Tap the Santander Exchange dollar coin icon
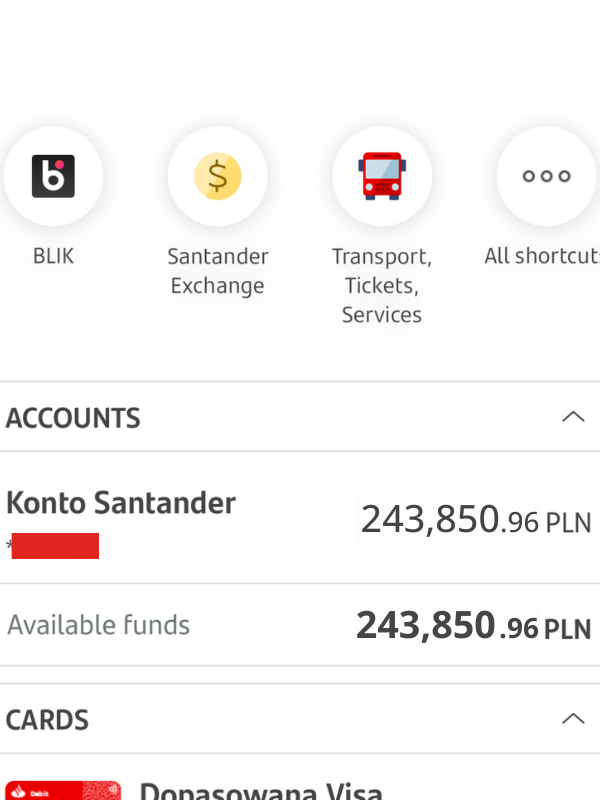Screen dimensions: 600x800 pos(217,177)
